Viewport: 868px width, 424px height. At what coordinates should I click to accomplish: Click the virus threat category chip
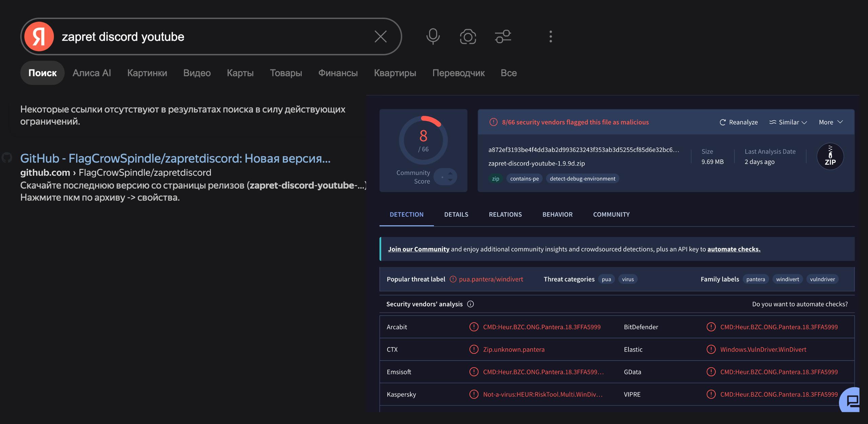[628, 279]
